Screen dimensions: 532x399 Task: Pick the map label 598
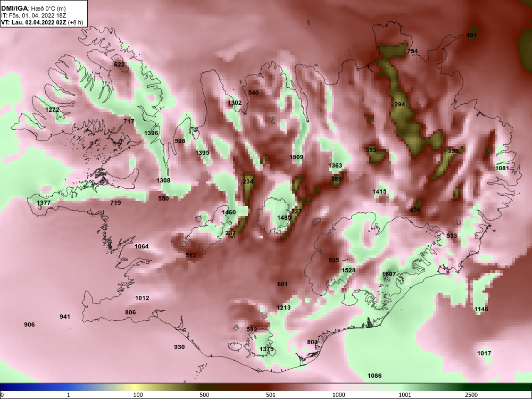[180, 141]
